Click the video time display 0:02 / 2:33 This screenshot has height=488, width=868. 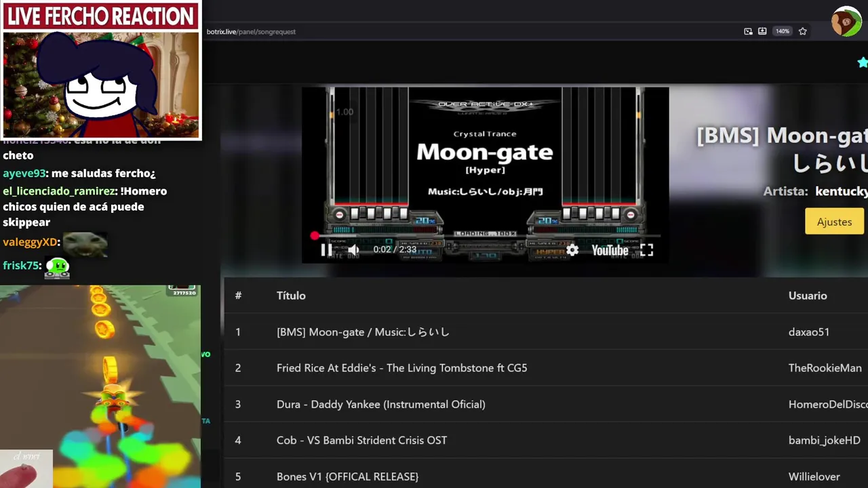(x=395, y=249)
